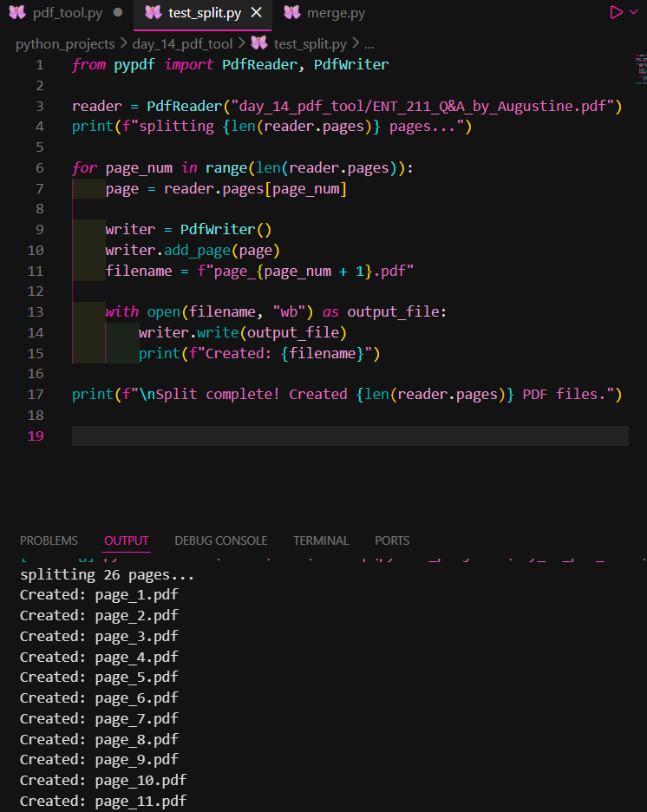Viewport: 647px width, 812px height.
Task: Select the OUTPUT panel tab
Action: [127, 540]
